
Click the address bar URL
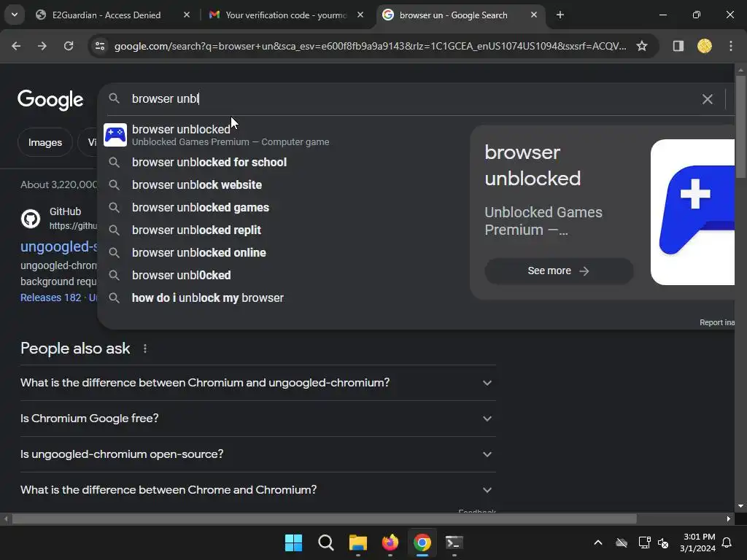pos(370,46)
